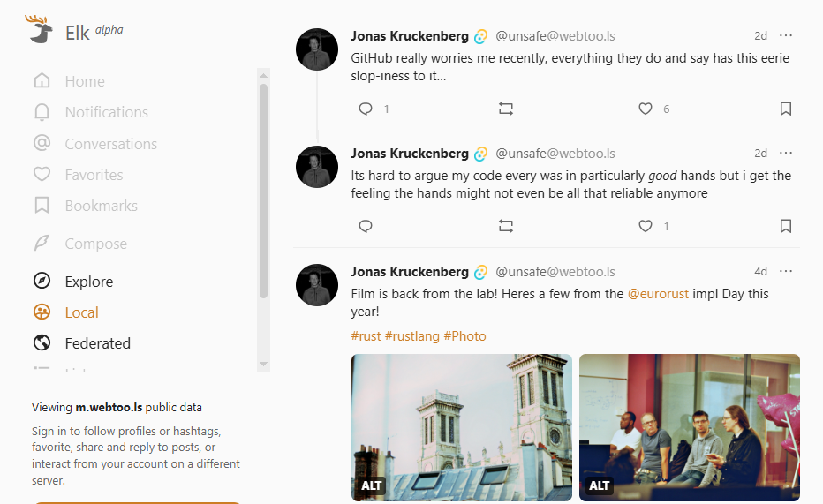Boost the 'good hands' post
823x504 pixels.
pos(505,226)
